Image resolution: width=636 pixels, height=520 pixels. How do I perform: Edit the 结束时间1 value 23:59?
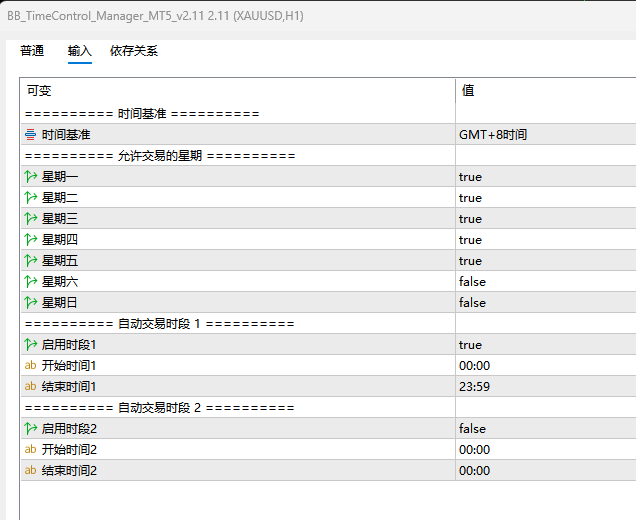[474, 387]
